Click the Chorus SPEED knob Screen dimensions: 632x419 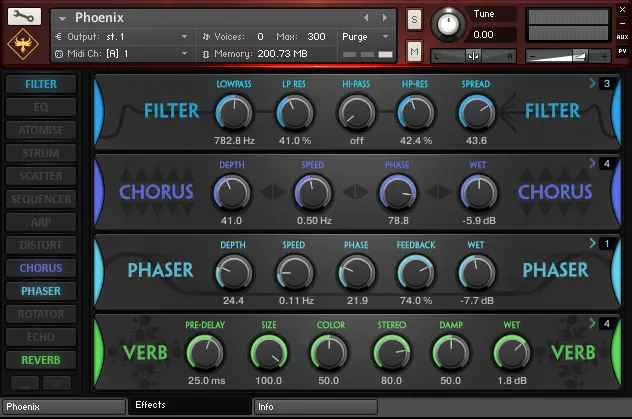click(313, 193)
